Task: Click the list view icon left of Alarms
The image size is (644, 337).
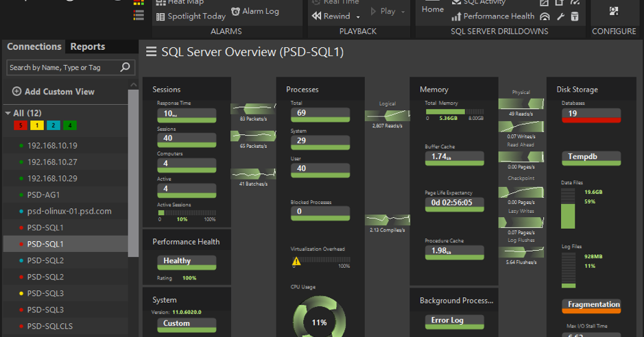Action: pyautogui.click(x=139, y=16)
